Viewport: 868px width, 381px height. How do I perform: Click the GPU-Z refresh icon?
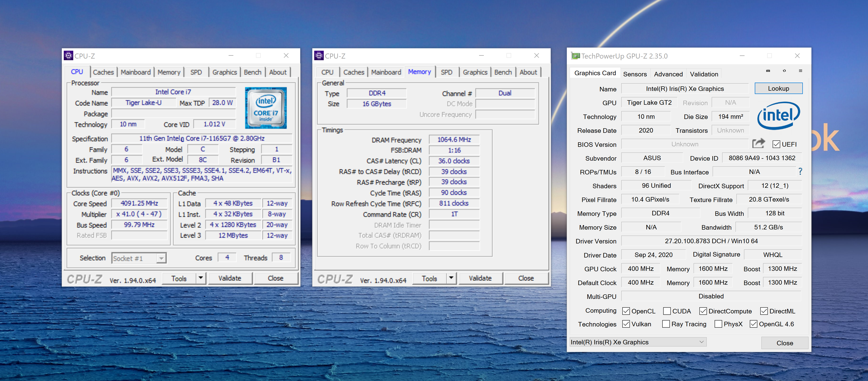(x=785, y=71)
